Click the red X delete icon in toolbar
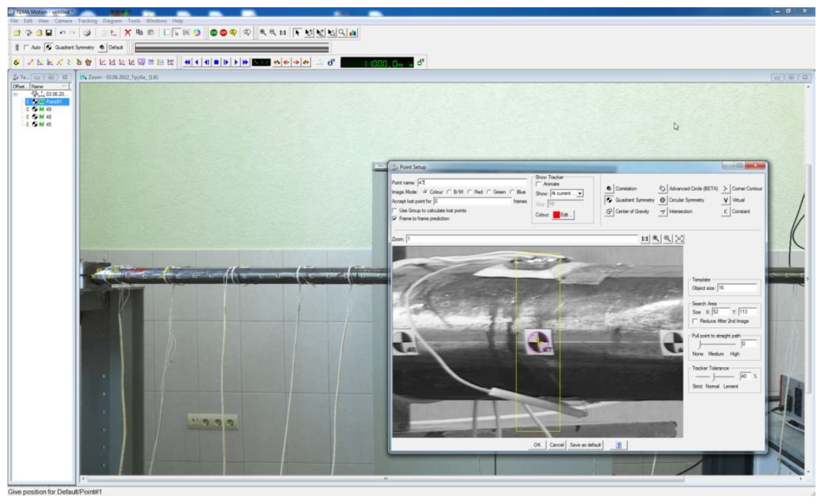The width and height of the screenshot is (822, 504). tap(127, 33)
